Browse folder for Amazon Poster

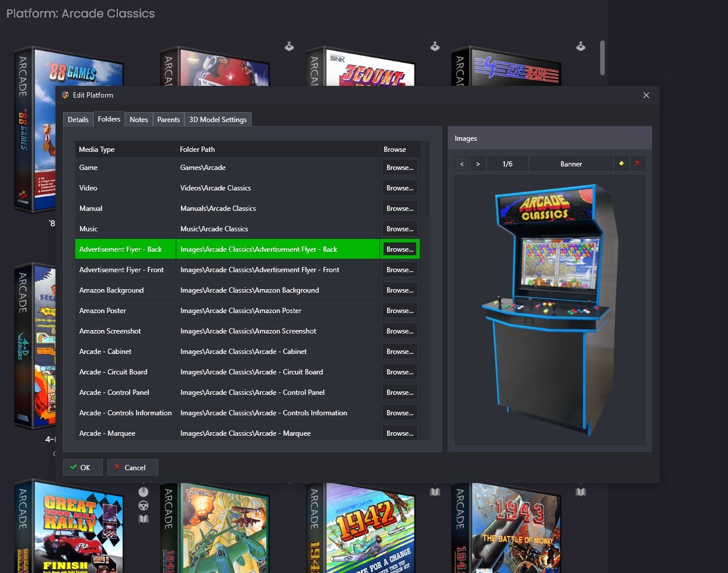pyautogui.click(x=400, y=311)
